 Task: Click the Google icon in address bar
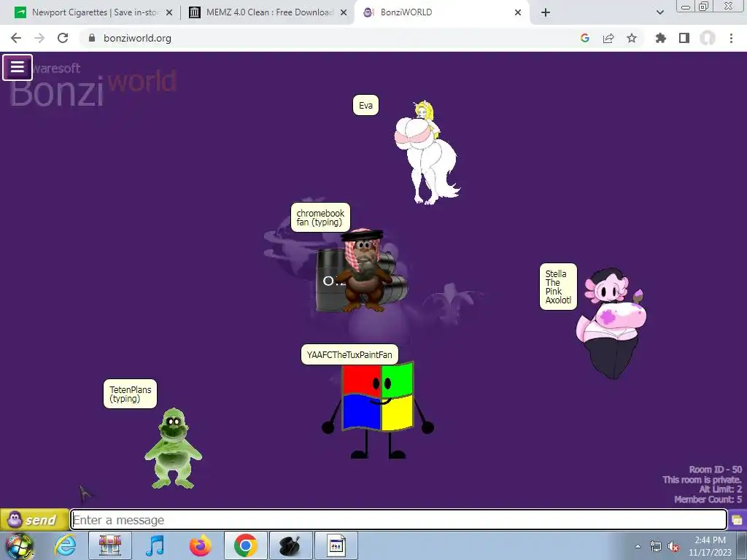585,38
